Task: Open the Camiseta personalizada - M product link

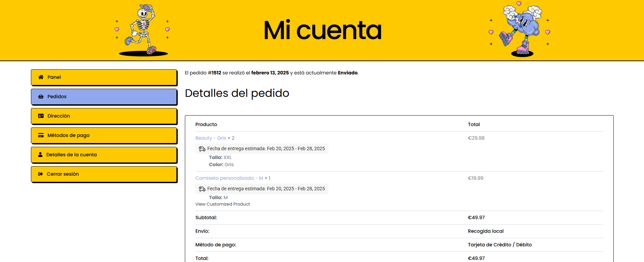Action: (x=229, y=178)
